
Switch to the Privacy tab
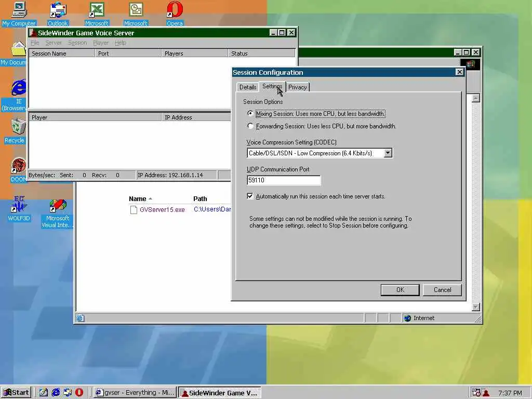[x=297, y=87]
